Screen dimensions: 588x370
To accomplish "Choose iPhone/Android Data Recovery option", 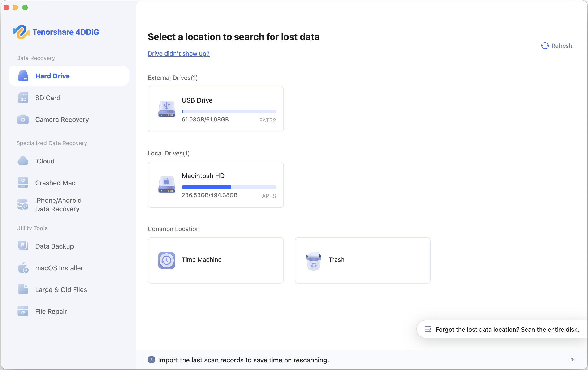I will click(x=58, y=205).
